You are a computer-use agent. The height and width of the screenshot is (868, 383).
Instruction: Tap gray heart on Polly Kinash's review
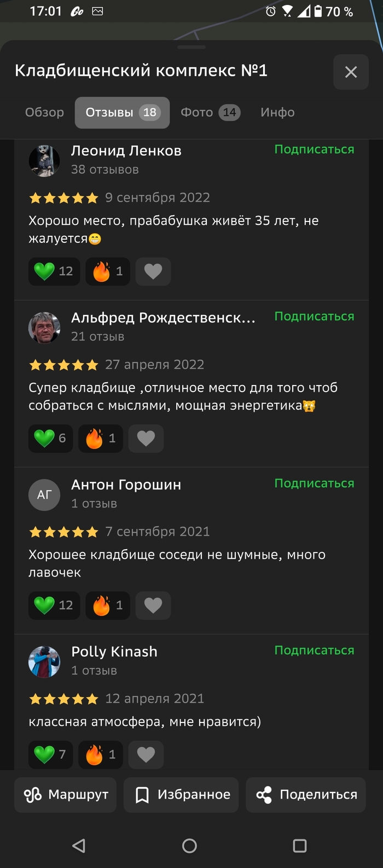[146, 755]
